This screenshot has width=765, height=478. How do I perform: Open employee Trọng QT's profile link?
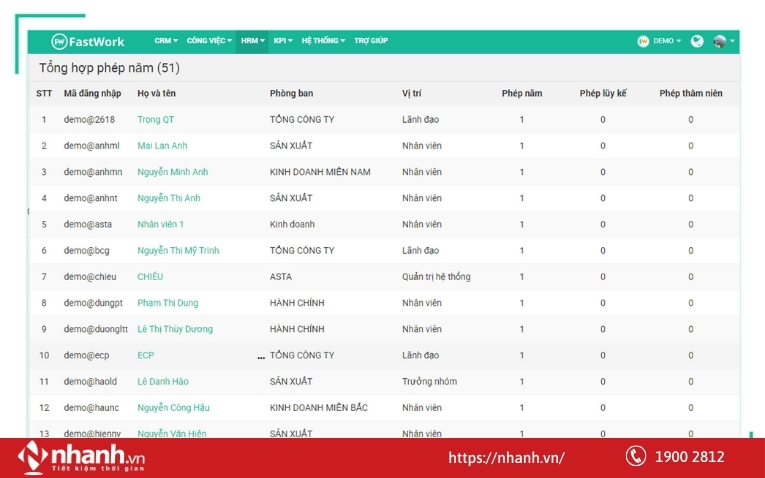[155, 120]
